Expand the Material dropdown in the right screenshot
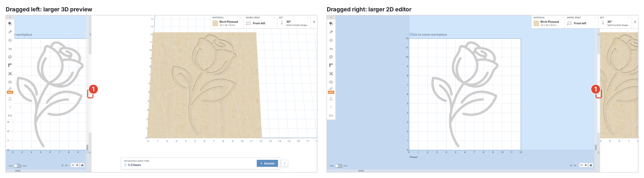This screenshot has width=644, height=178. point(562,17)
